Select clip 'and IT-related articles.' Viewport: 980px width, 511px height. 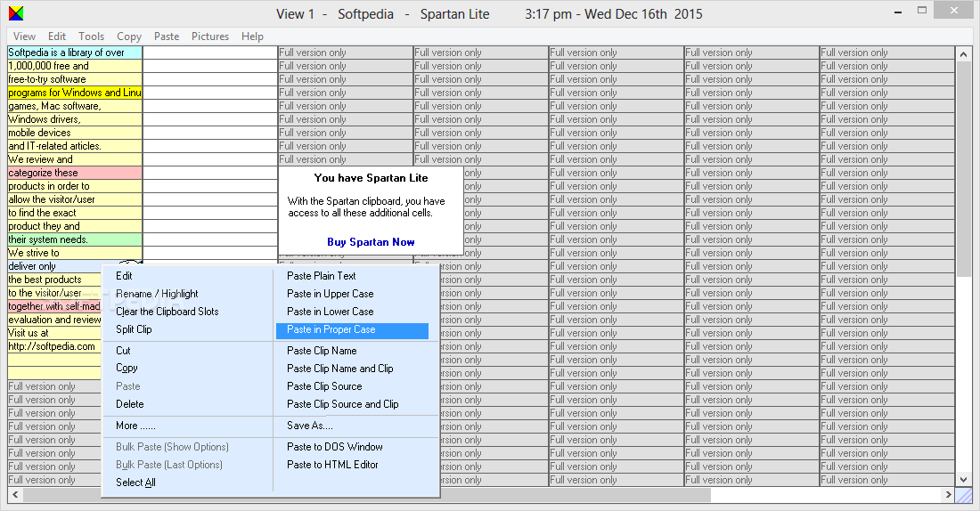coord(75,145)
